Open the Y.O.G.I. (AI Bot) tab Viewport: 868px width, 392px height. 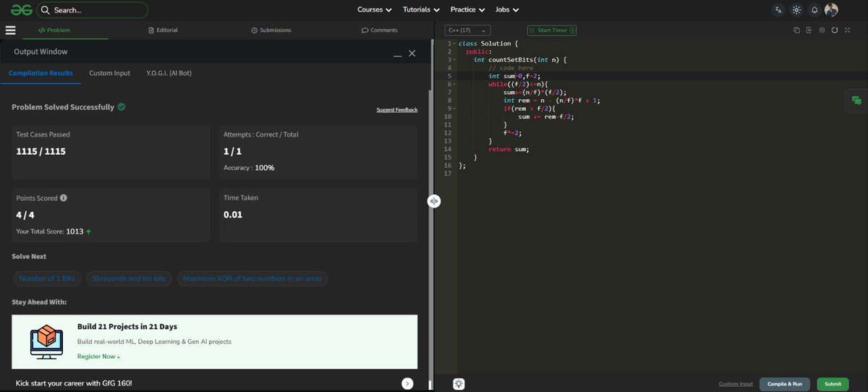coord(169,73)
